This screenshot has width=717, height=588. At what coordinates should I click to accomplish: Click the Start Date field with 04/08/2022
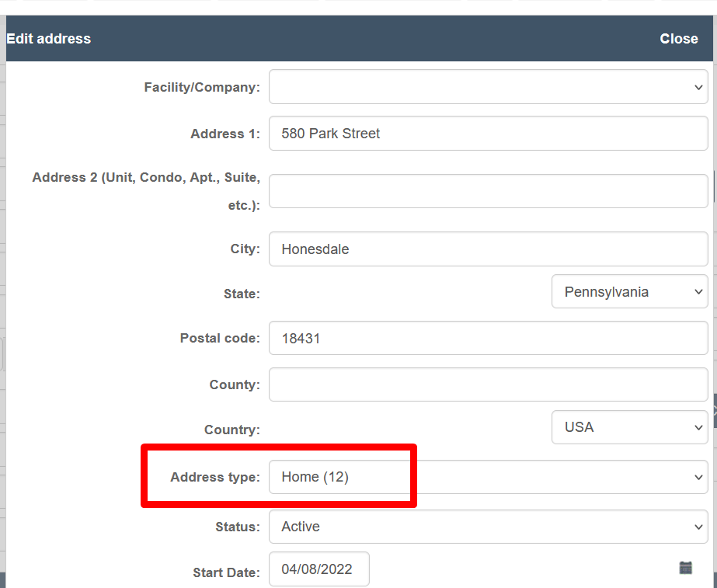(x=319, y=569)
